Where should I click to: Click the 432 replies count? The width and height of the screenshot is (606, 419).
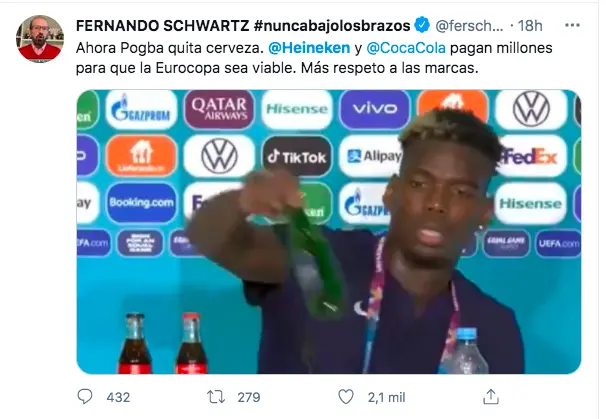[x=118, y=397]
